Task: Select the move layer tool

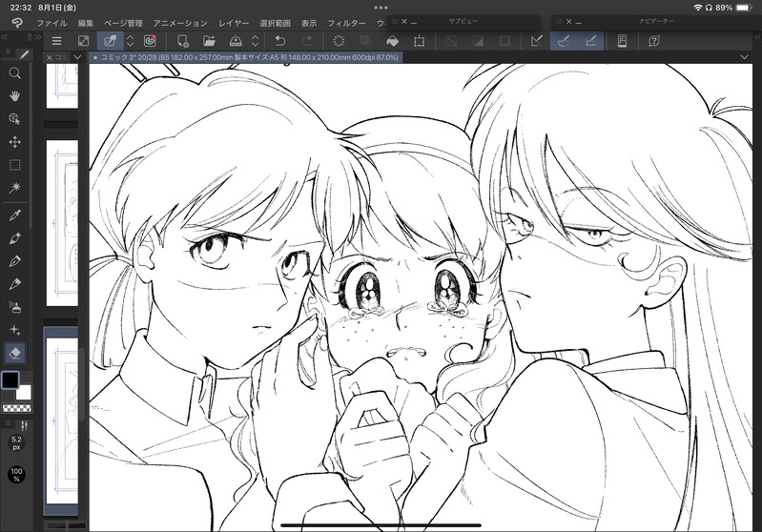Action: coord(14,142)
